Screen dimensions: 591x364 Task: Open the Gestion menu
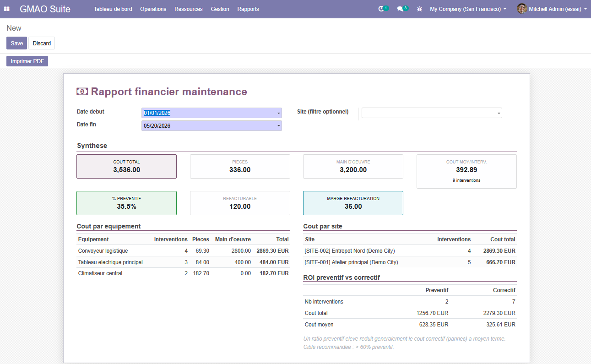coord(220,9)
